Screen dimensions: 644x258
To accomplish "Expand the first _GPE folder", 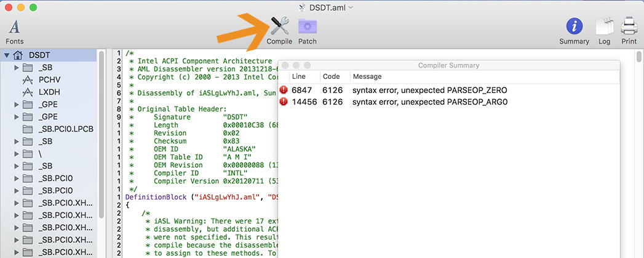I will click(x=17, y=104).
